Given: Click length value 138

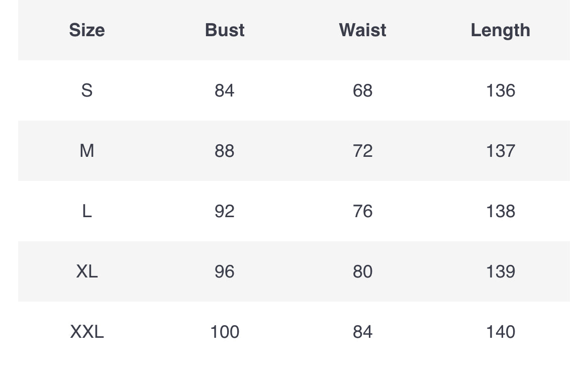Looking at the screenshot, I should point(501,211).
